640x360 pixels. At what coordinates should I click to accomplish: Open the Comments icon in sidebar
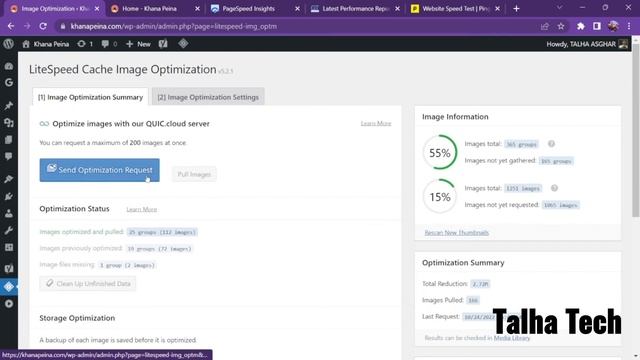point(9,156)
